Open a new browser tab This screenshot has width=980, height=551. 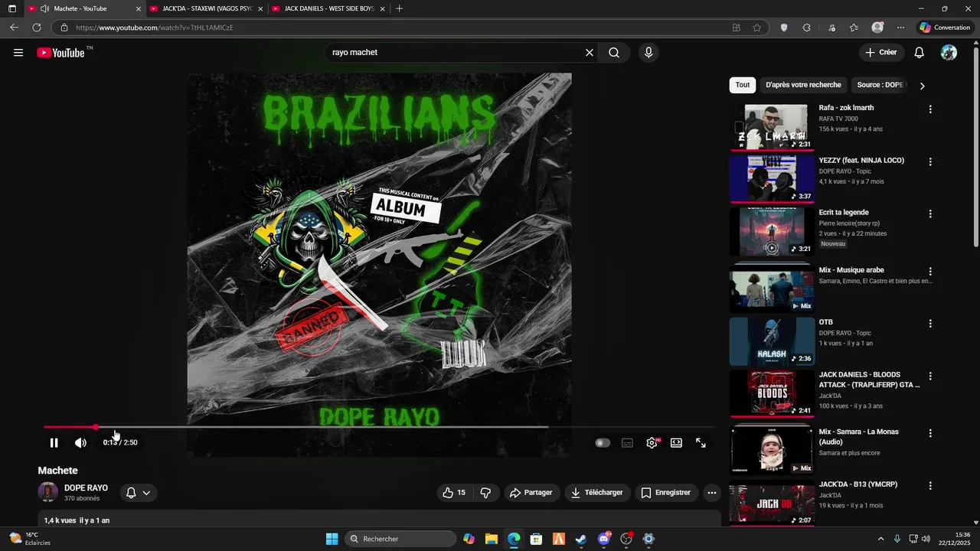tap(399, 8)
